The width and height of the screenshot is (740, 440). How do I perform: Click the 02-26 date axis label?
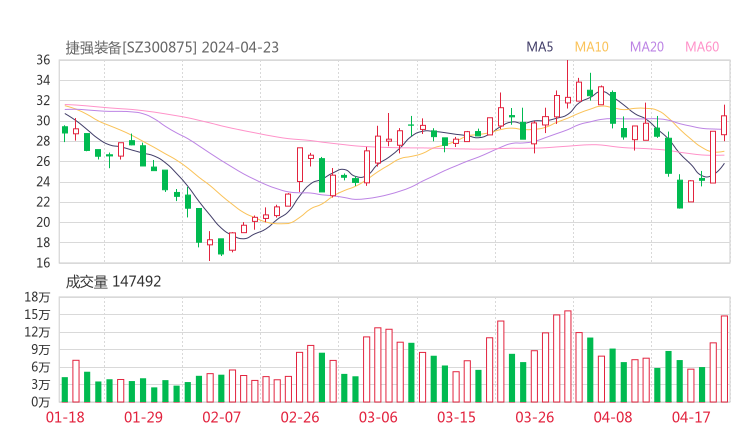[300, 417]
